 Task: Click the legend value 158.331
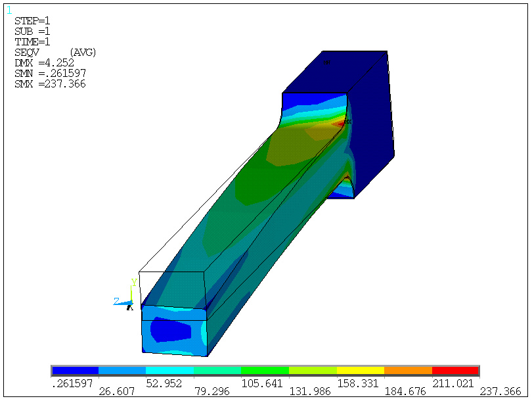coord(357,383)
